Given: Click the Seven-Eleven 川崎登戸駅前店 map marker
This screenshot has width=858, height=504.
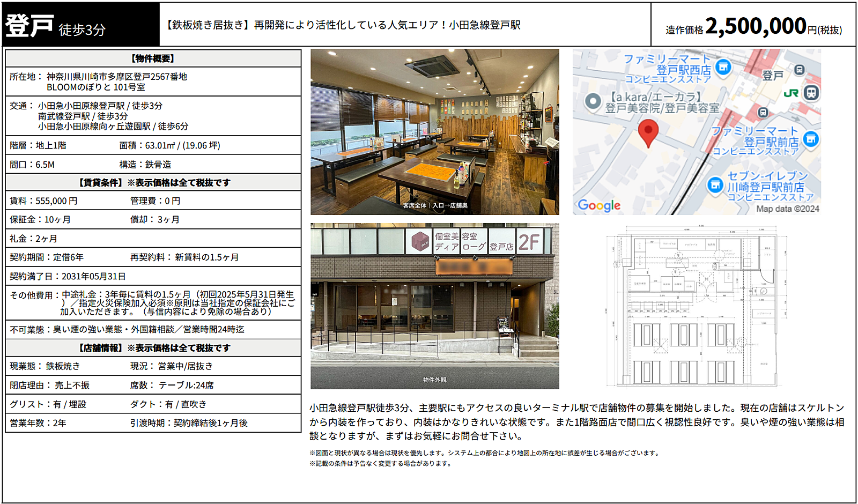Looking at the screenshot, I should (x=715, y=186).
